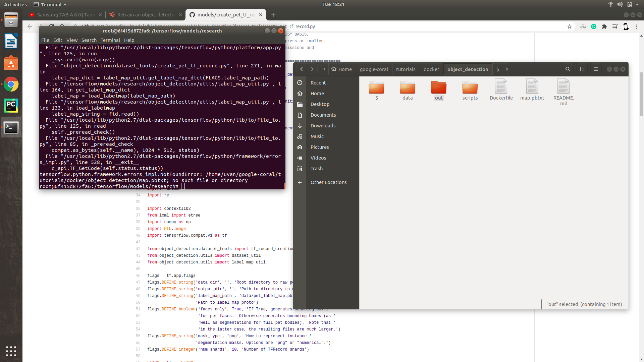Open the Edit menu in the terminal
This screenshot has height=362, width=644.
[x=58, y=40]
